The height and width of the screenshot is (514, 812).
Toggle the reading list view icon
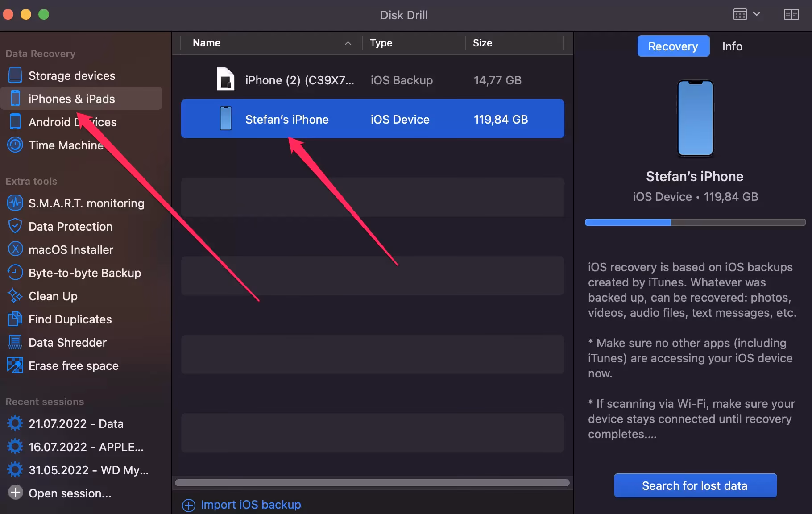pos(791,14)
